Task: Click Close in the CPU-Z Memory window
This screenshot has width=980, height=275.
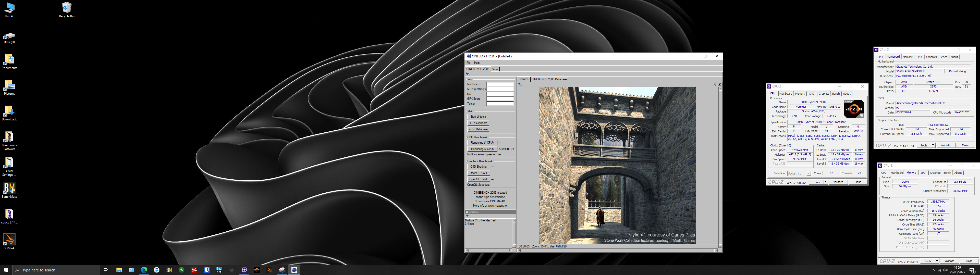Action: (x=969, y=261)
